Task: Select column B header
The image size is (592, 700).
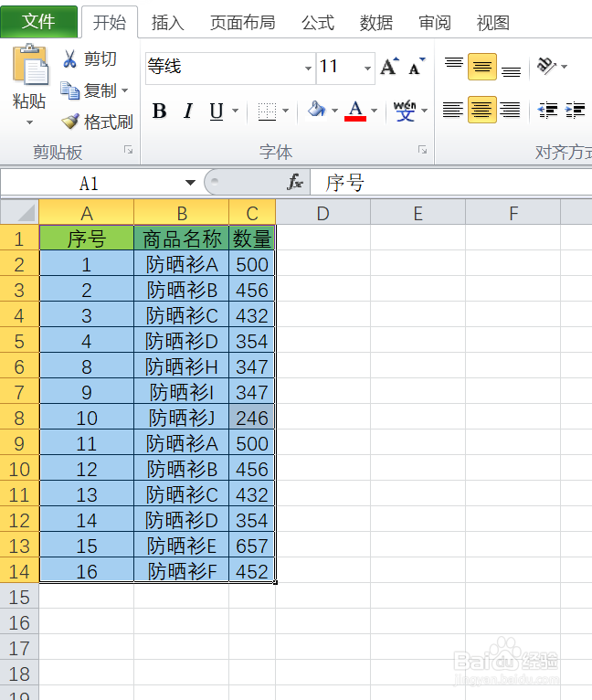Action: coord(181,213)
